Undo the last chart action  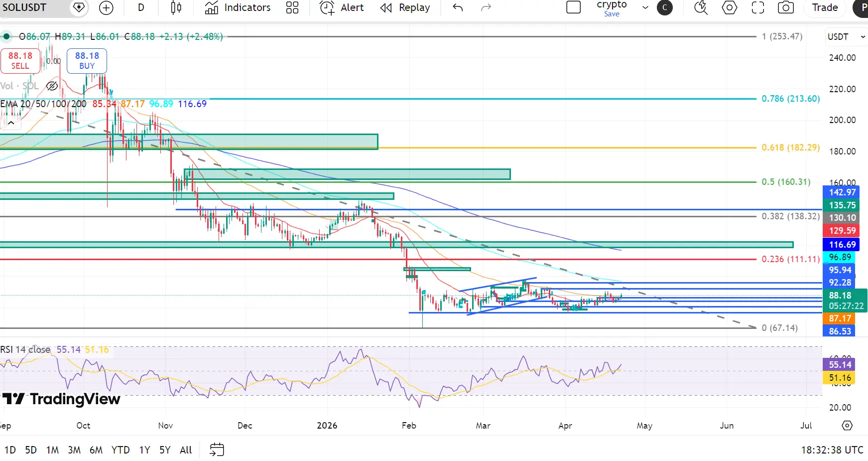point(458,7)
